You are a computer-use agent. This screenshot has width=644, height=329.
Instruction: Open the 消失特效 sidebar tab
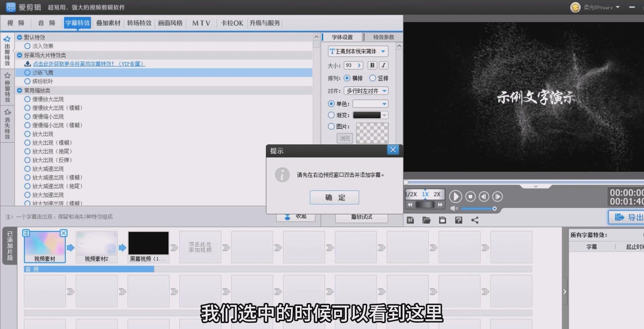click(x=7, y=124)
